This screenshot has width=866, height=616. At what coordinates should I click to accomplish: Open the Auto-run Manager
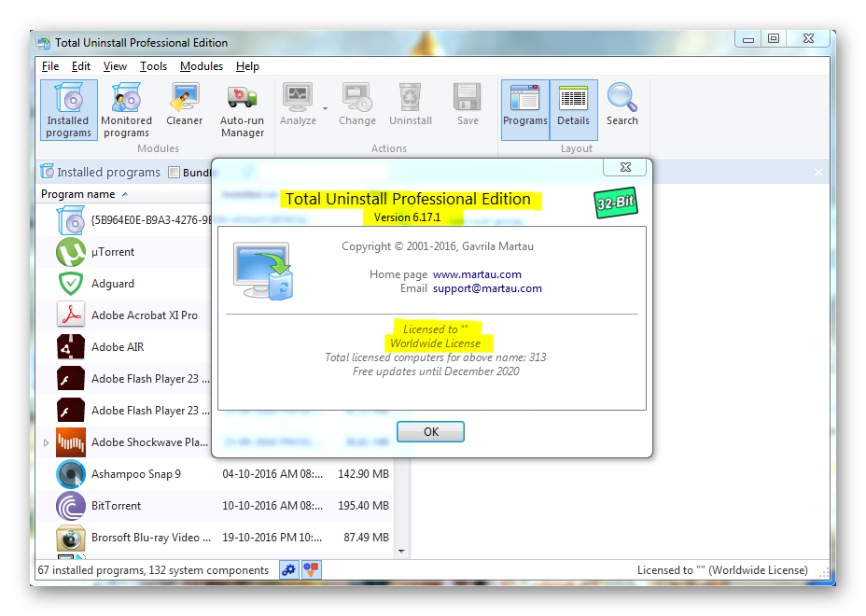click(x=243, y=110)
